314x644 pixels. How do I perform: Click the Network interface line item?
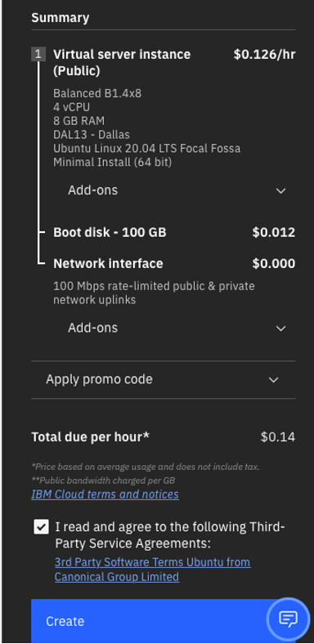pos(108,263)
